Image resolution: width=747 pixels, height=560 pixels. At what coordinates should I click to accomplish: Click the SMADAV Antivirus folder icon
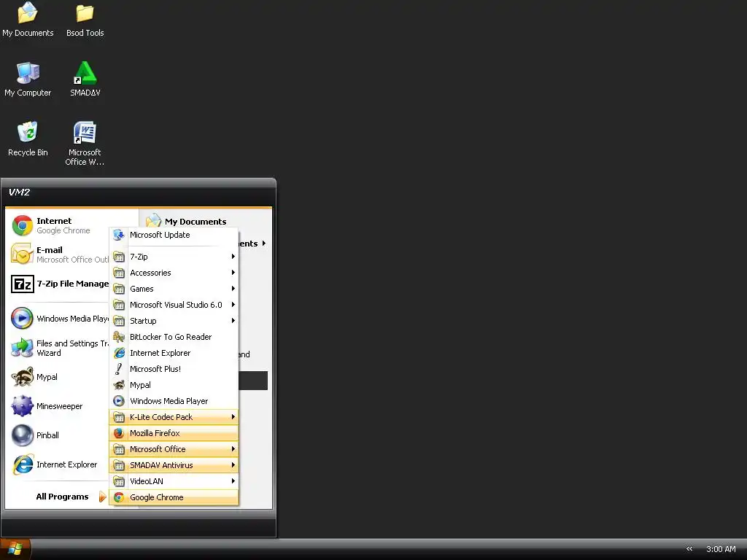pos(119,464)
